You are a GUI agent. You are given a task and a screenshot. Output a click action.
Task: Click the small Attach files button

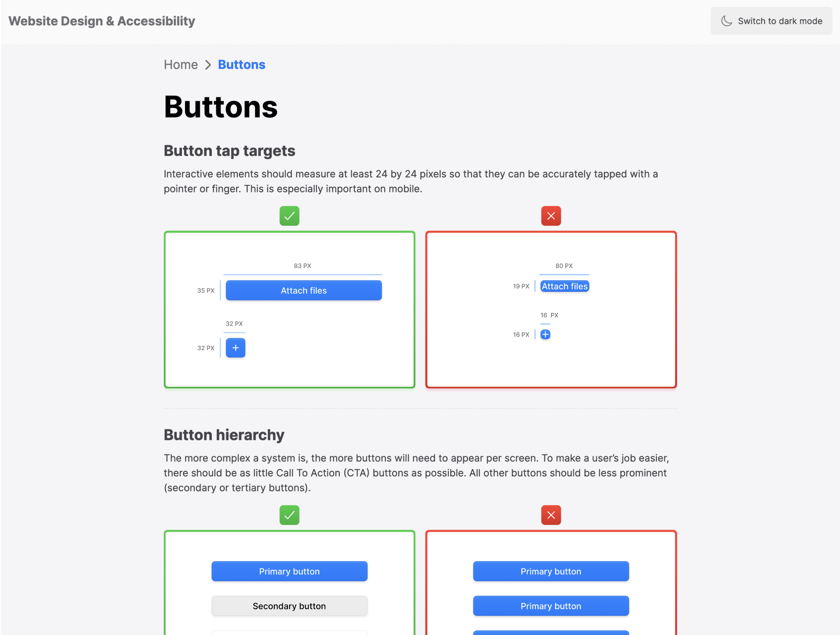point(565,286)
